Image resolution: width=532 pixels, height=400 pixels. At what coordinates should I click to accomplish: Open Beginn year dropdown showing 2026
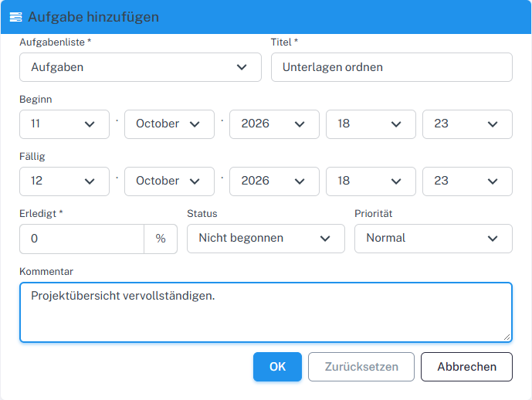tap(274, 124)
